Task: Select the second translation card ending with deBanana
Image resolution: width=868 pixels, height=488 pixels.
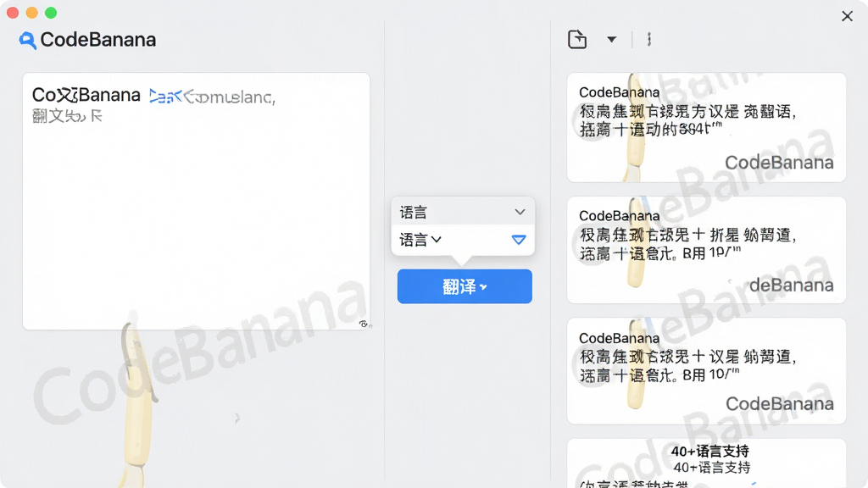Action: [706, 250]
